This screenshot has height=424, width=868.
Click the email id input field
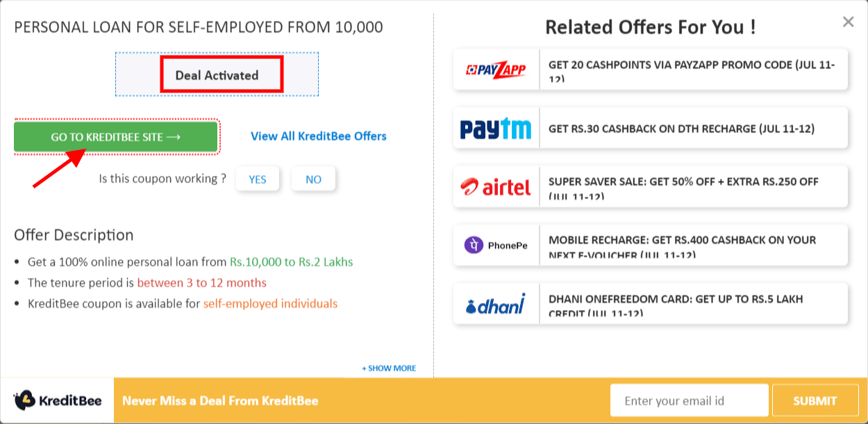(x=689, y=400)
